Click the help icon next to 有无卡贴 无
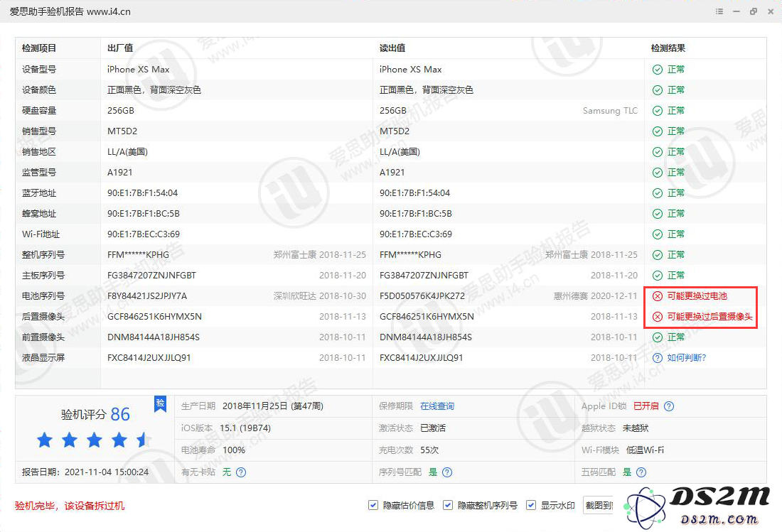 tap(241, 472)
